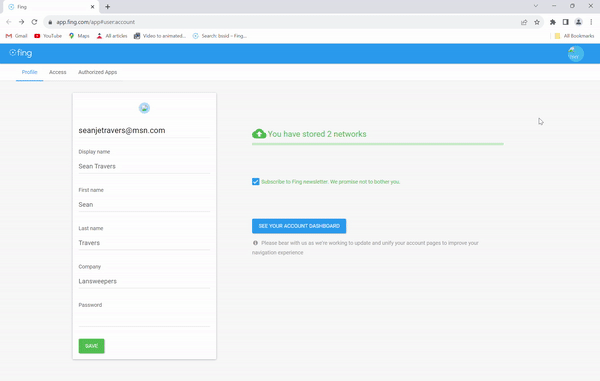The width and height of the screenshot is (600, 381).
Task: Click the Fing logo in header
Action: [x=21, y=53]
